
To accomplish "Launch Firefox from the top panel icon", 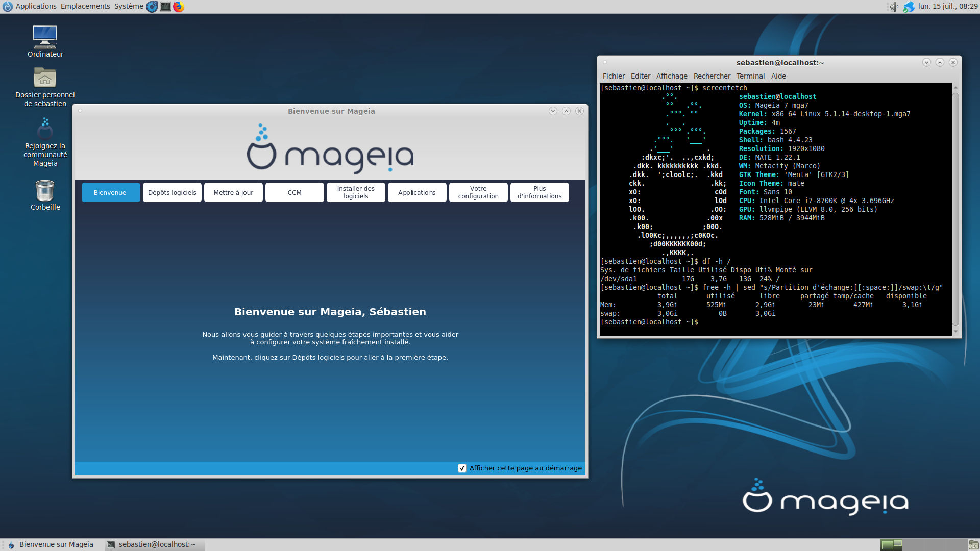I will pos(179,7).
